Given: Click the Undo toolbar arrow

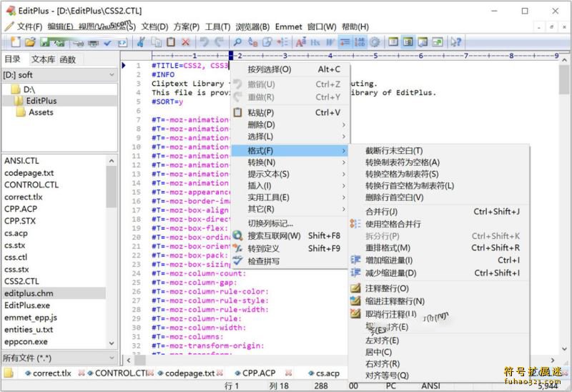Looking at the screenshot, I should tap(204, 42).
